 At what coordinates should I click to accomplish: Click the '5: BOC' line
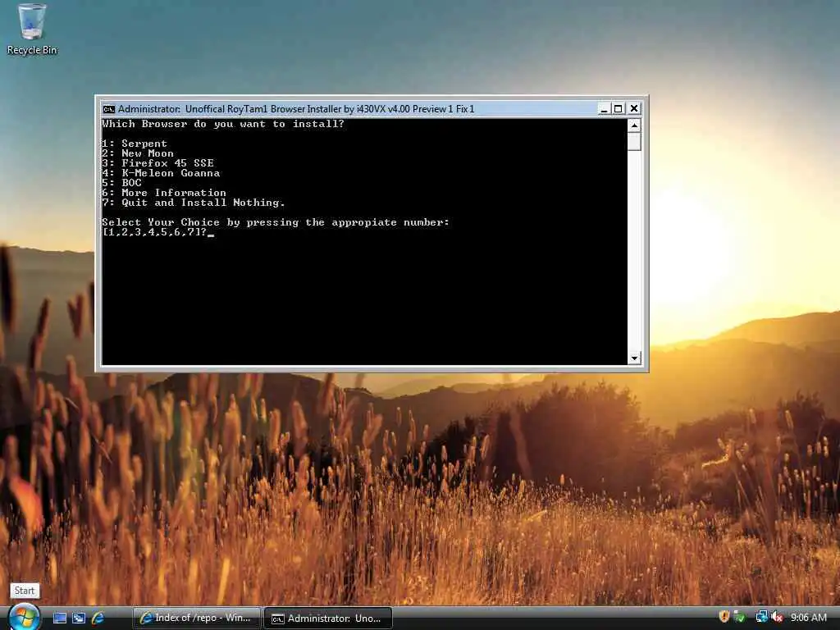pos(121,183)
